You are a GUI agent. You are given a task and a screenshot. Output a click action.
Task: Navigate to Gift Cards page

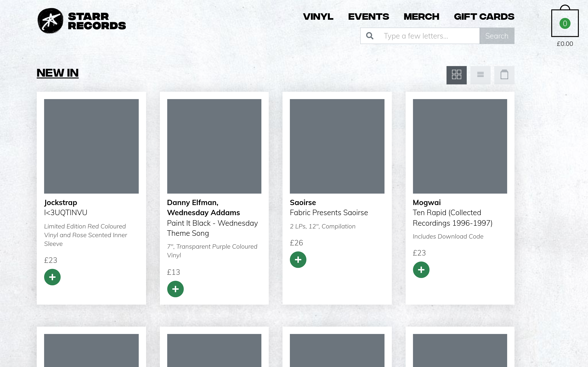pos(484,17)
